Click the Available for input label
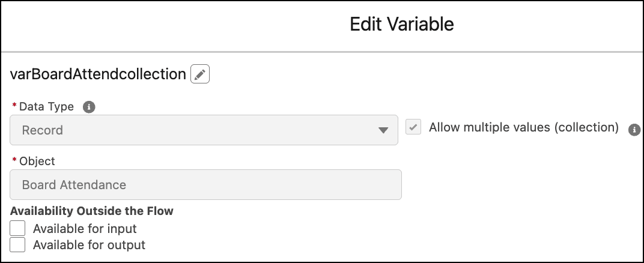Viewport: 644px width, 263px height. [x=85, y=229]
